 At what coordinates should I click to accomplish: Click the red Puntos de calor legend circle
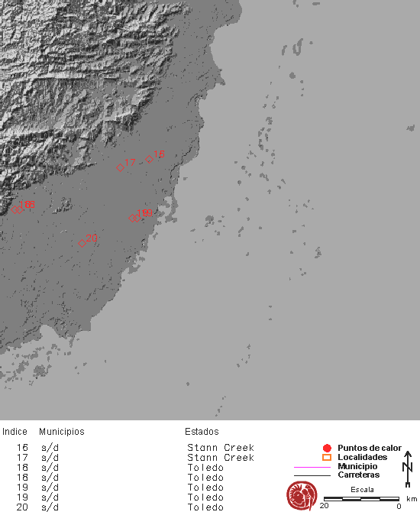pyautogui.click(x=327, y=448)
